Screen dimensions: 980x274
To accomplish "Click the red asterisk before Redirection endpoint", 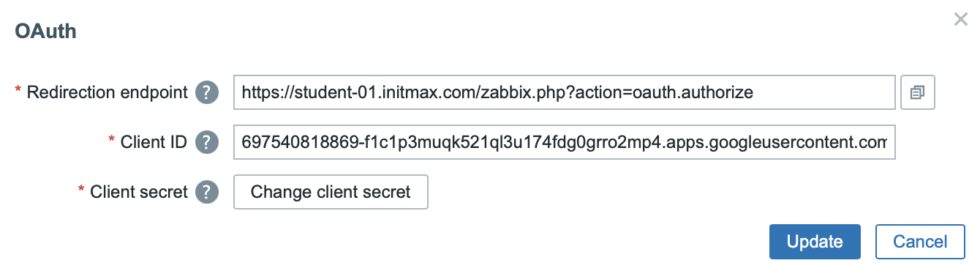I will 18,90.
